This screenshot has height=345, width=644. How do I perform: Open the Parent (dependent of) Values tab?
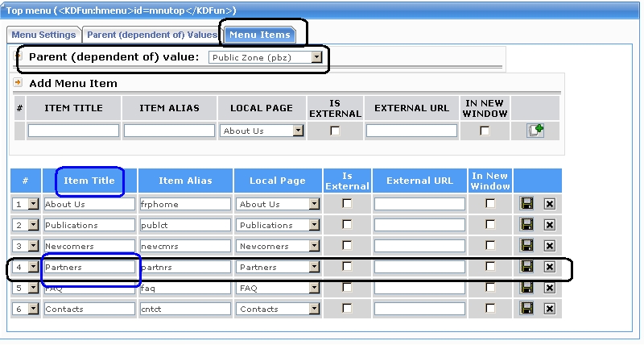[x=151, y=35]
